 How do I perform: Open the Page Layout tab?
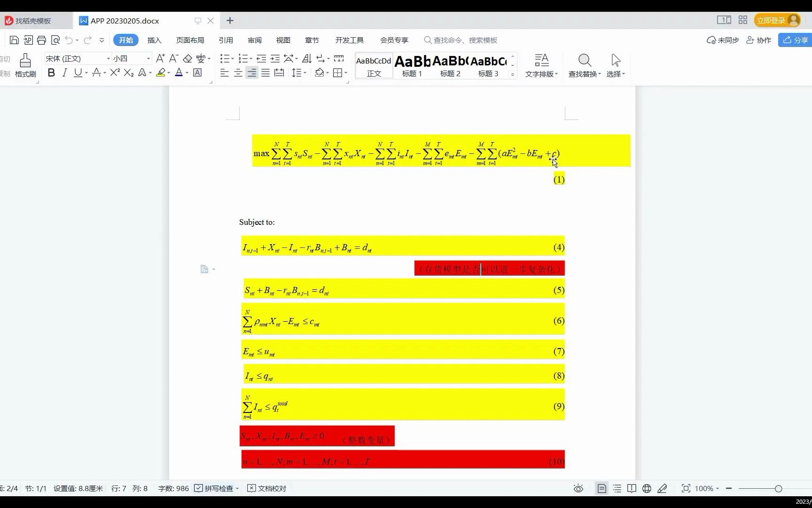click(x=190, y=40)
